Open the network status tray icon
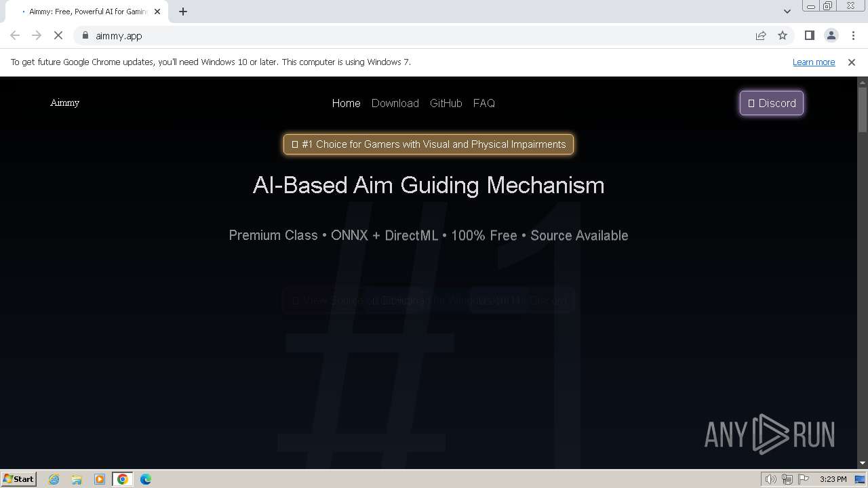 787,479
